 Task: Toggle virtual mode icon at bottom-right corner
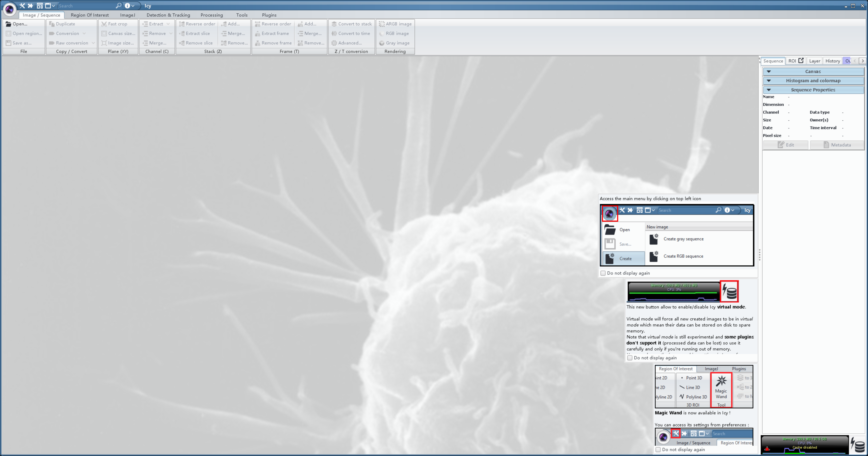[x=858, y=445]
